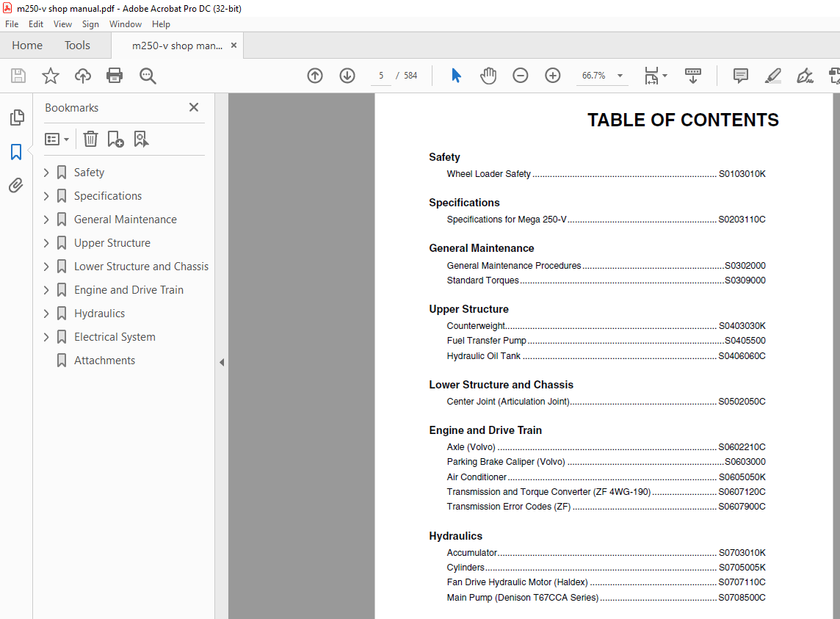Expand the Safety bookmark
840x619 pixels.
pyautogui.click(x=46, y=173)
